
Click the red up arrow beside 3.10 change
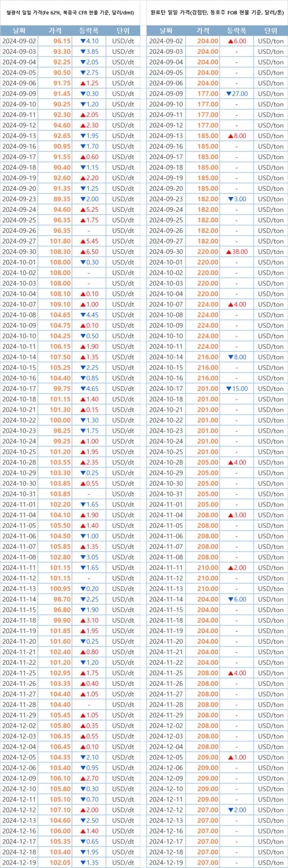click(x=83, y=620)
